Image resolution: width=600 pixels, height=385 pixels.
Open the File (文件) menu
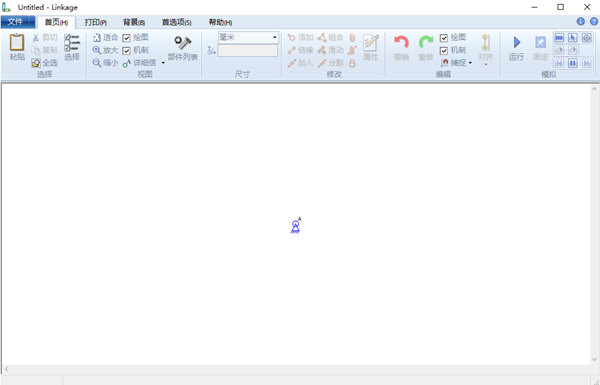[18, 22]
